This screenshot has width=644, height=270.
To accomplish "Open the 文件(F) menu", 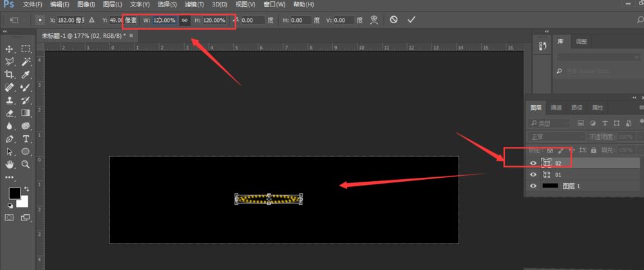I will pos(33,5).
